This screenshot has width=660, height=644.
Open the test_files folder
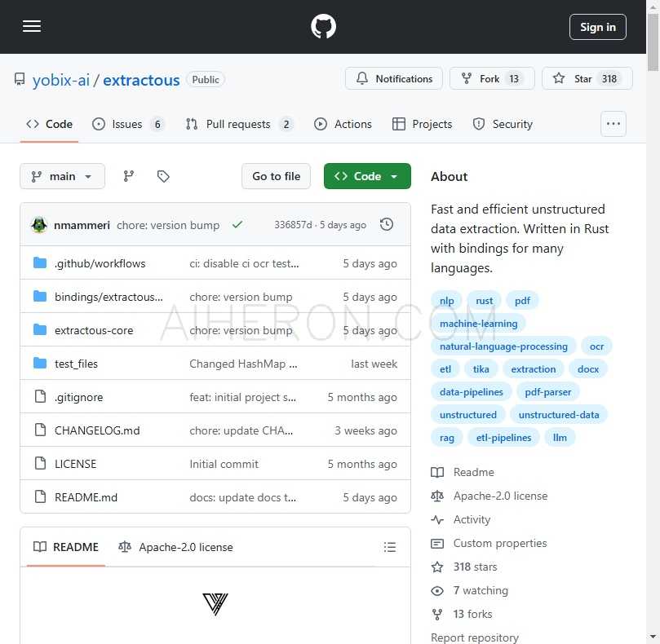coord(76,364)
